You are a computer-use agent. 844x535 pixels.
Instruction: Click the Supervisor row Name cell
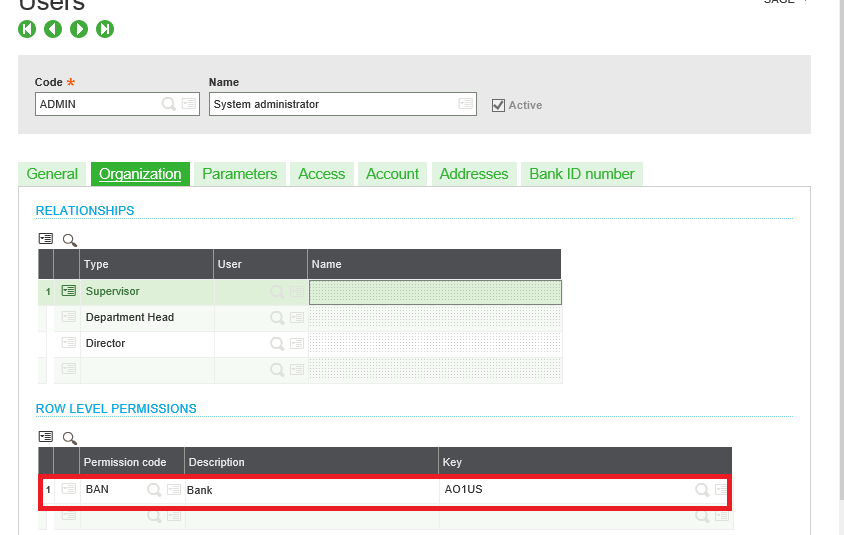pyautogui.click(x=435, y=292)
